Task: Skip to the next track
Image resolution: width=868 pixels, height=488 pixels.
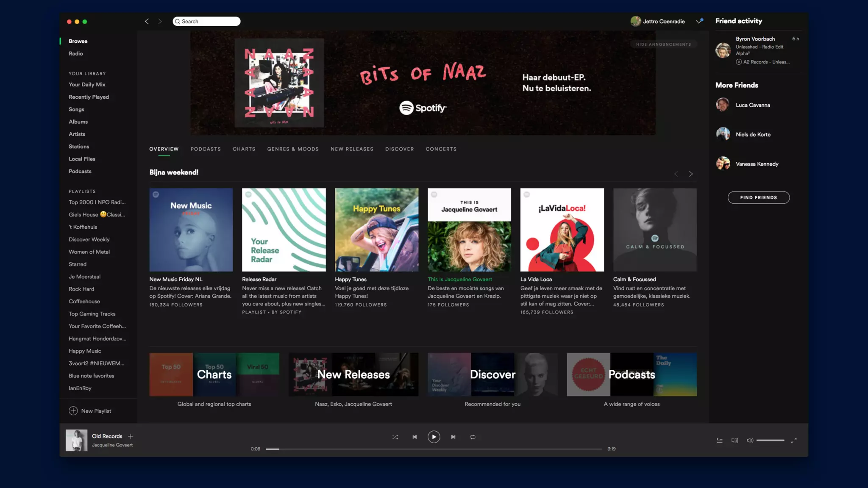Action: point(453,437)
